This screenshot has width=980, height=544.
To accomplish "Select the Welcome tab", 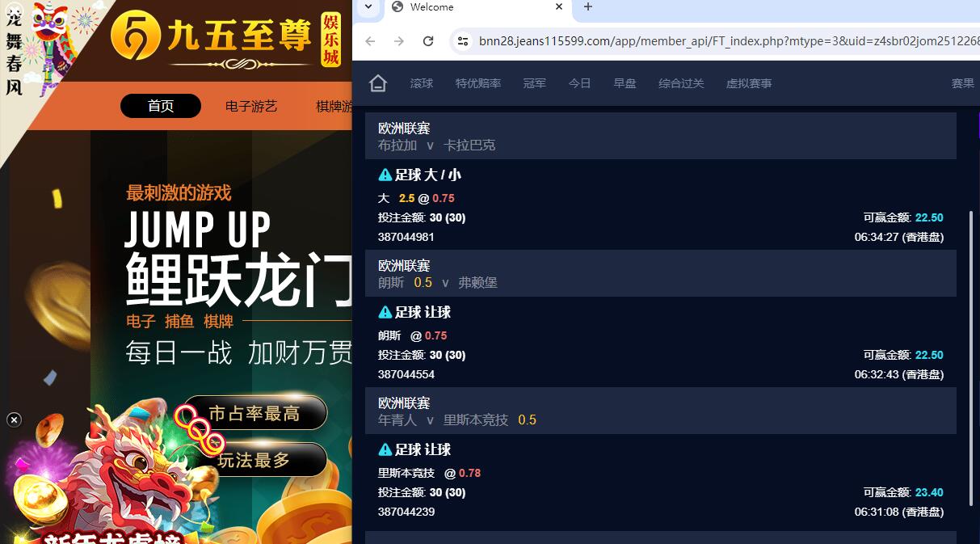I will pos(477,7).
